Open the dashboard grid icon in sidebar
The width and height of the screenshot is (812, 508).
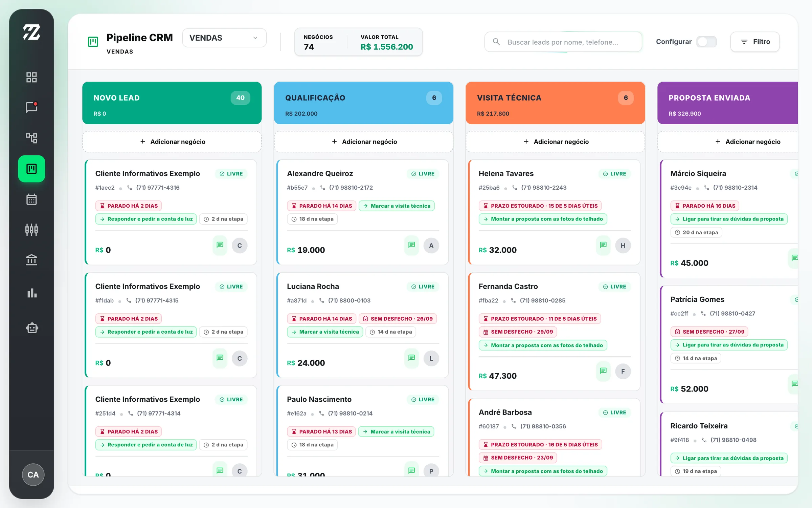click(31, 77)
